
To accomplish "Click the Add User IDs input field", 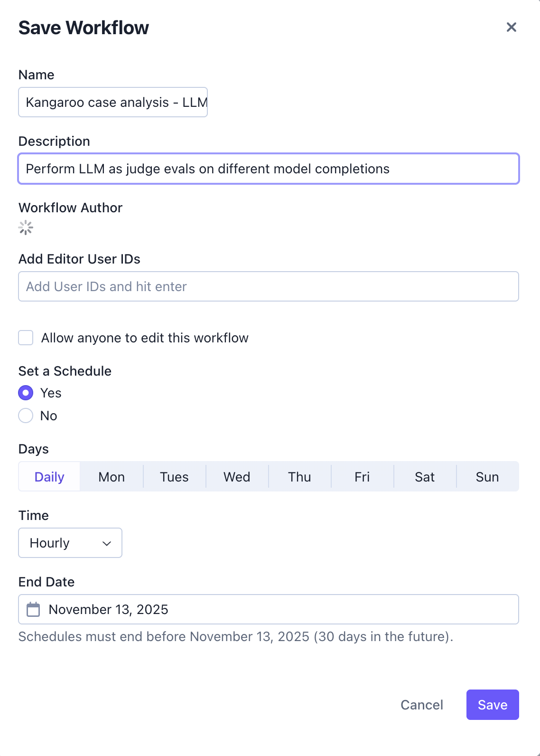I will 269,286.
